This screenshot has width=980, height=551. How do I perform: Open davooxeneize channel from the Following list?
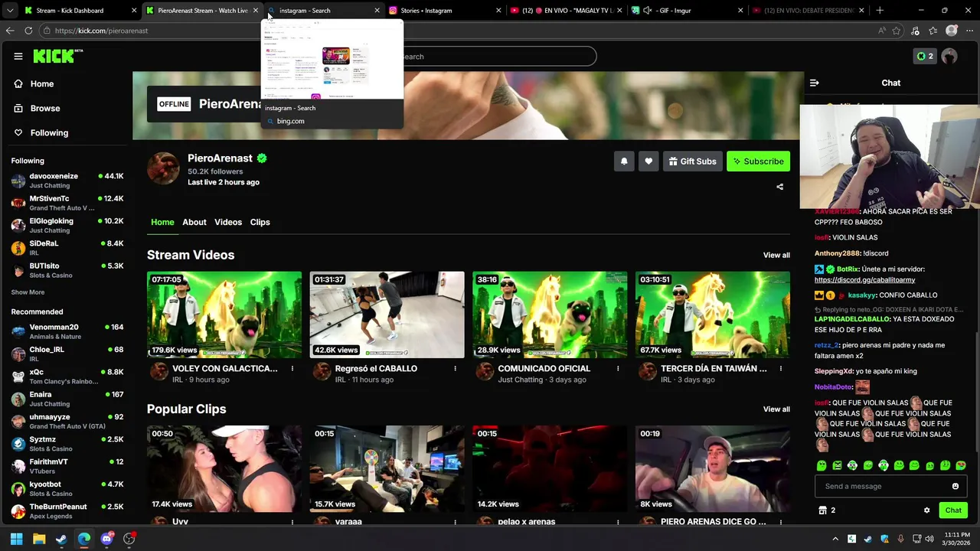coord(67,181)
